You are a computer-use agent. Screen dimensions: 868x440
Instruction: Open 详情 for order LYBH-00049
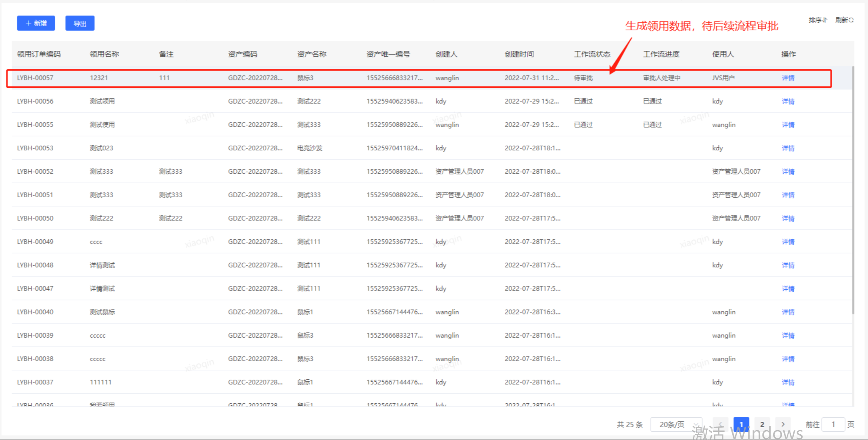[x=788, y=242]
